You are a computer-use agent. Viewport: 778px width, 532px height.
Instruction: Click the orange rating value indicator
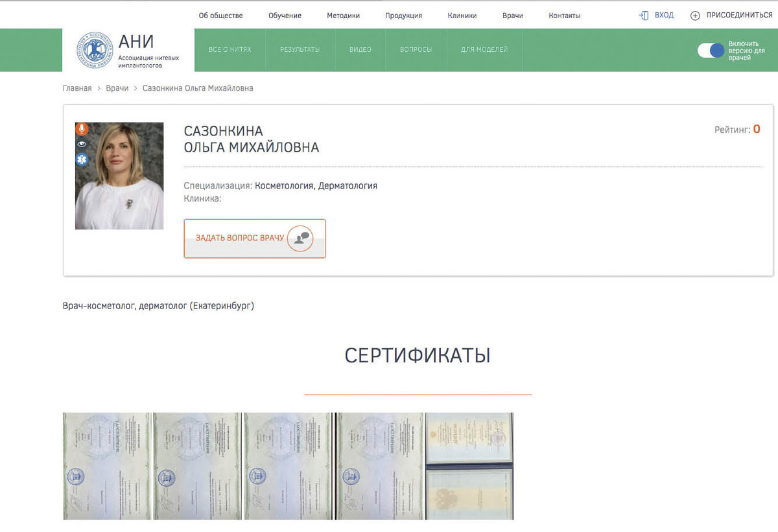[757, 129]
